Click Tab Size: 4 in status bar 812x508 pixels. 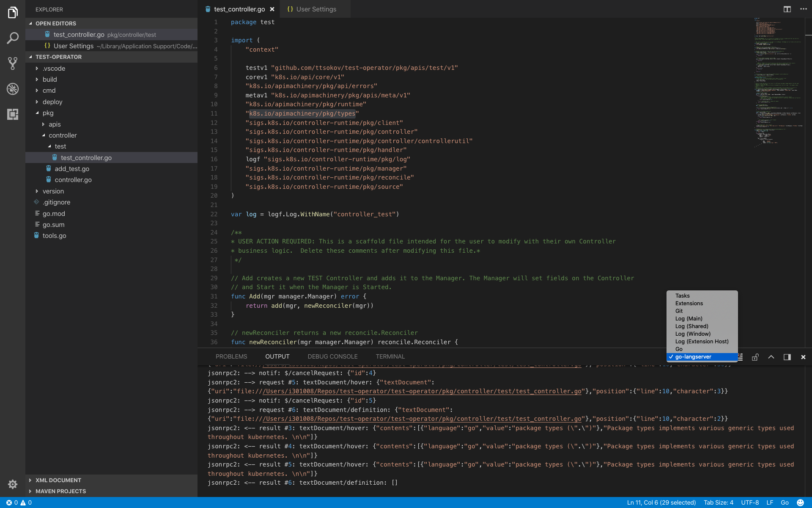click(718, 502)
